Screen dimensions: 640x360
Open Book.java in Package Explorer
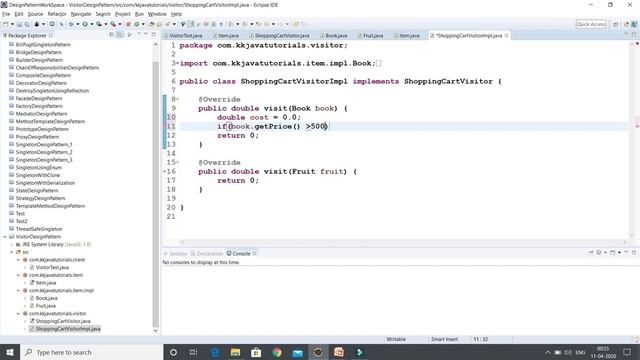pos(47,298)
